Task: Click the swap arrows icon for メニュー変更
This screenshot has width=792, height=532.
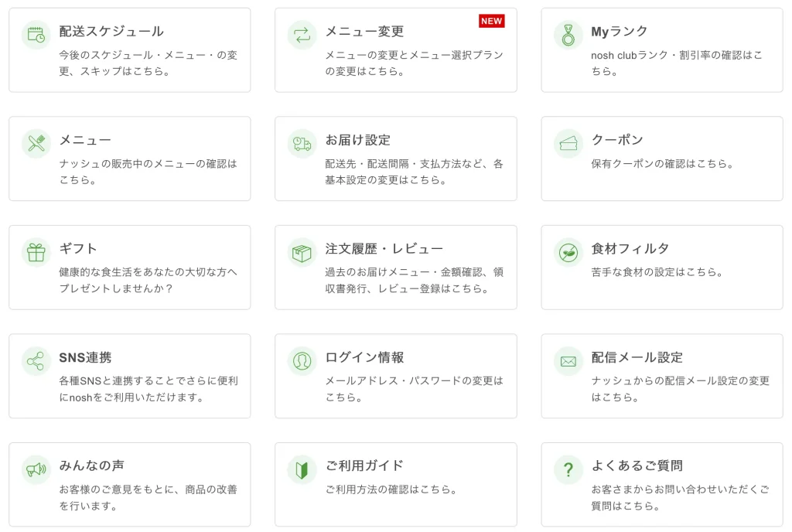Action: click(302, 35)
